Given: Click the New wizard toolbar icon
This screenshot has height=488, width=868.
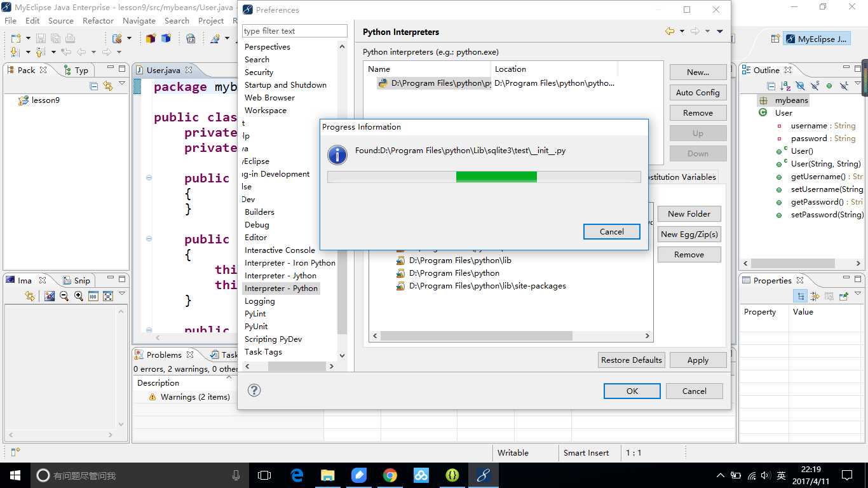Looking at the screenshot, I should [16, 38].
